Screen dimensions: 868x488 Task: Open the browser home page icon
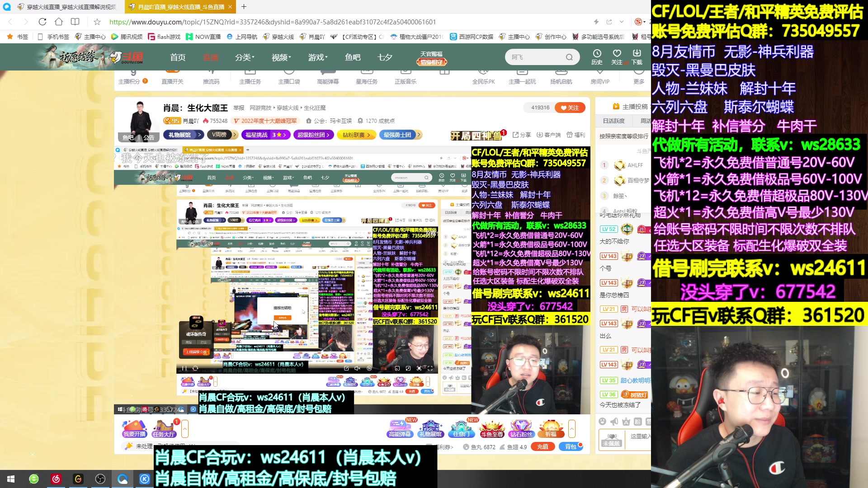(x=59, y=22)
